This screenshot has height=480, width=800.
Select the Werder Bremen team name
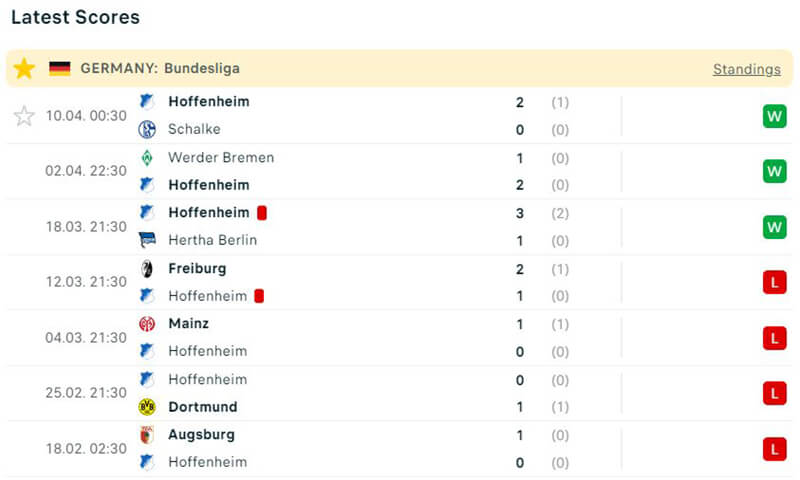pos(221,157)
